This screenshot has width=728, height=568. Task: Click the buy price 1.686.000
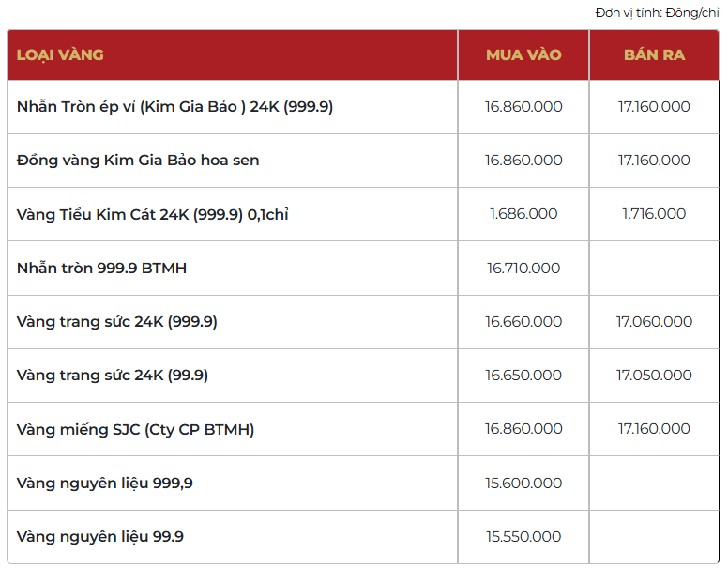pos(523,214)
